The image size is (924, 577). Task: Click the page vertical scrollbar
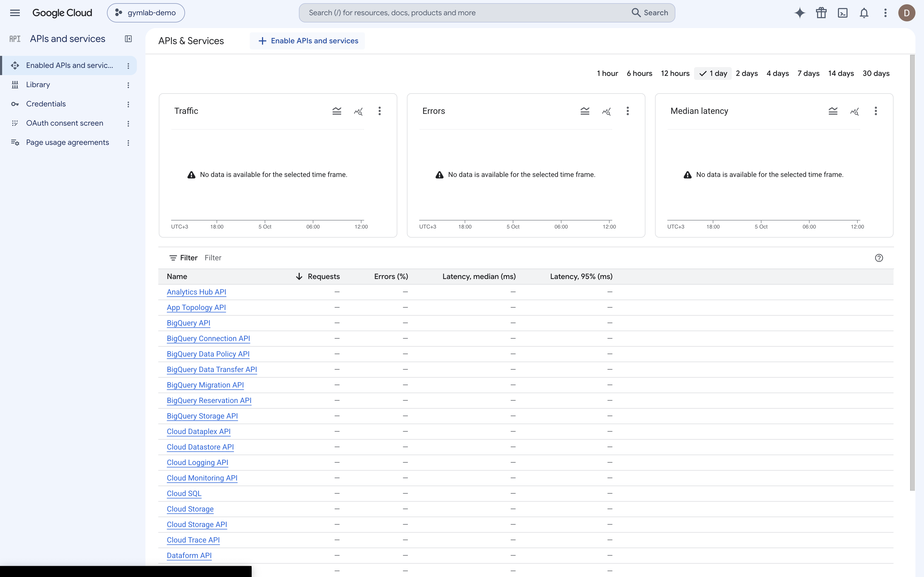(x=912, y=273)
